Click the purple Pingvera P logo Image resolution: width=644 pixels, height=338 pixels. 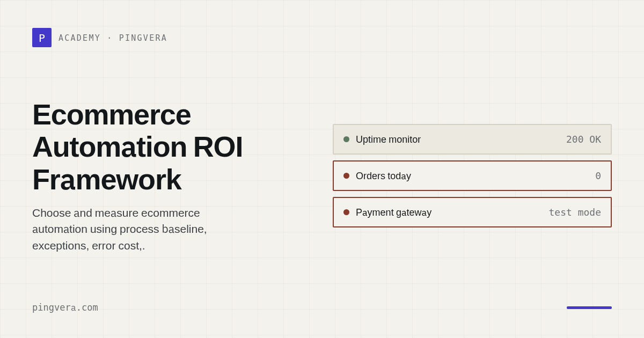tap(42, 38)
